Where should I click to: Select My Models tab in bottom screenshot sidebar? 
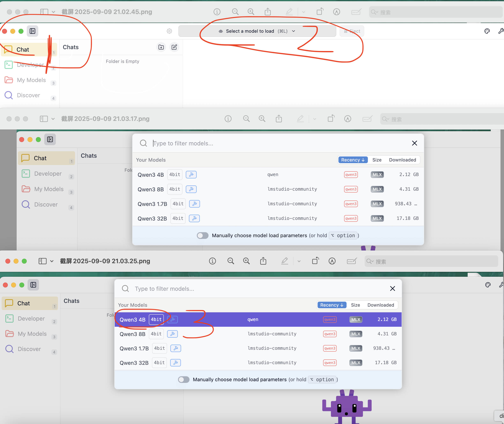[x=30, y=334]
